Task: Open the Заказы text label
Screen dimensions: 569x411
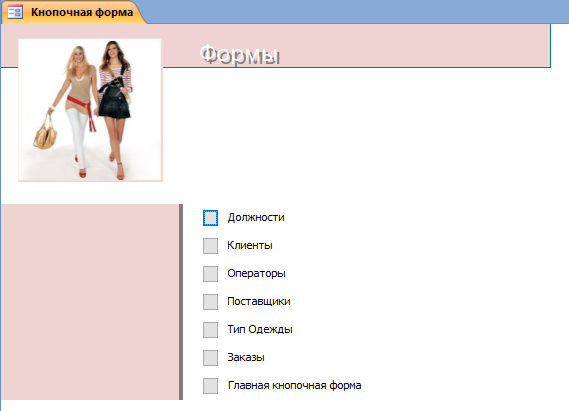Action: tap(246, 357)
